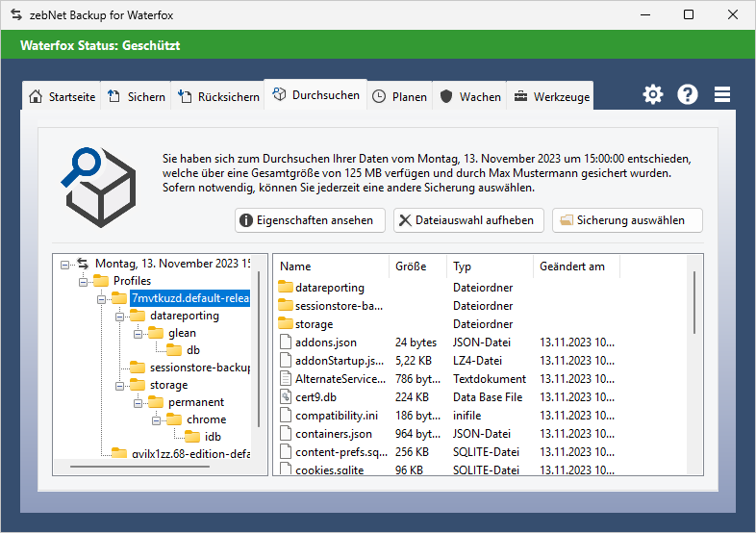Click the compatibility.ini file icon
This screenshot has height=533, width=756.
pyautogui.click(x=286, y=416)
